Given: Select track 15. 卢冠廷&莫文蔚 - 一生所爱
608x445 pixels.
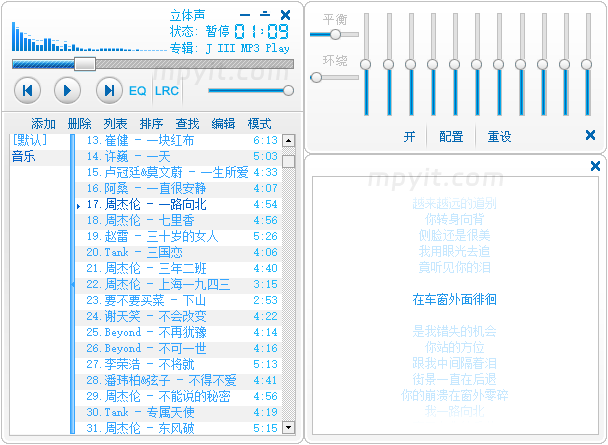Looking at the screenshot, I should pyautogui.click(x=178, y=172).
